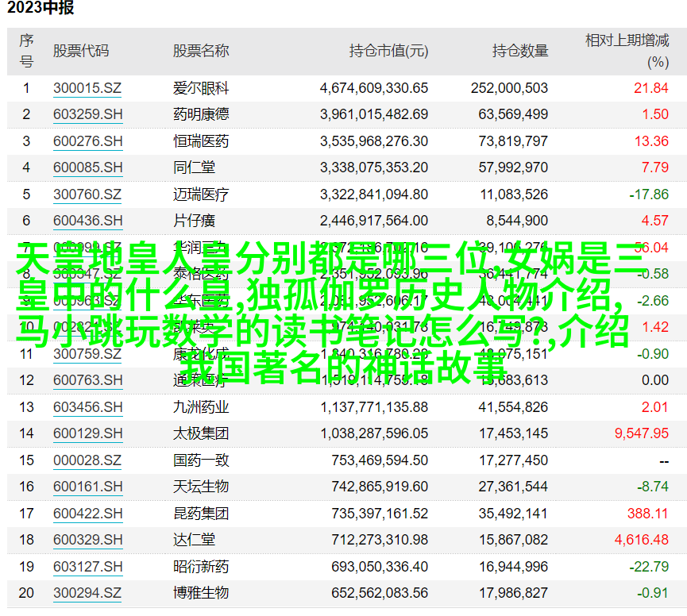This screenshot has height=616, width=687.
Task: Click market value '3,322,841,094.80'
Action: point(374,194)
